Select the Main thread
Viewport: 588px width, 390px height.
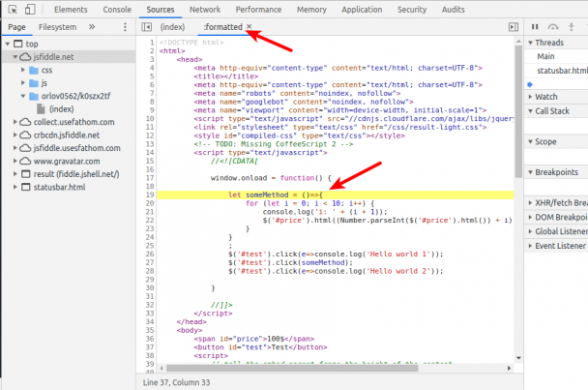545,56
